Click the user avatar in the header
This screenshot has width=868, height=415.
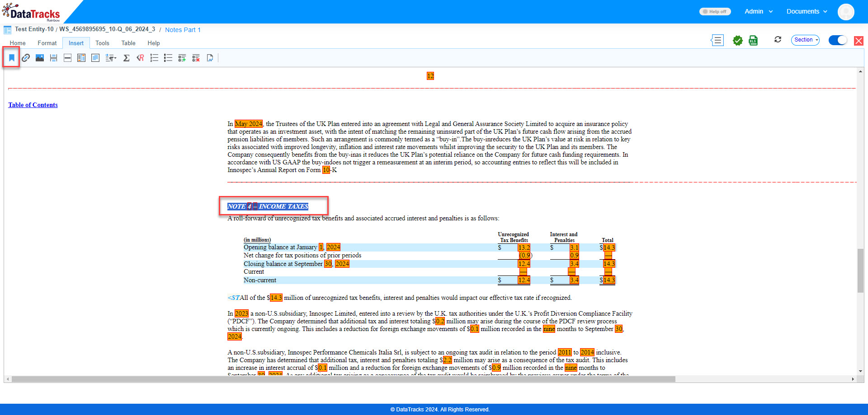(x=846, y=12)
